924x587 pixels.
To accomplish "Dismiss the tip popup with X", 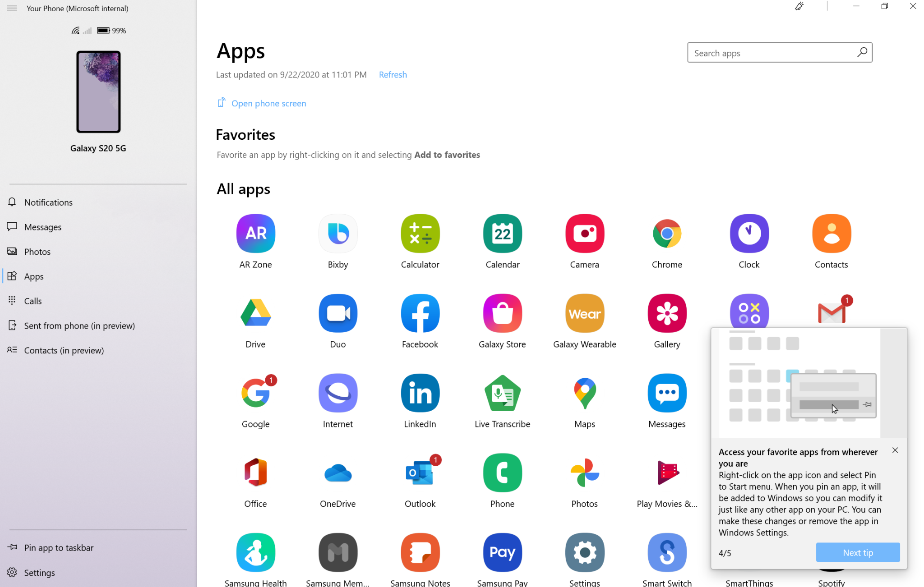I will click(x=895, y=450).
